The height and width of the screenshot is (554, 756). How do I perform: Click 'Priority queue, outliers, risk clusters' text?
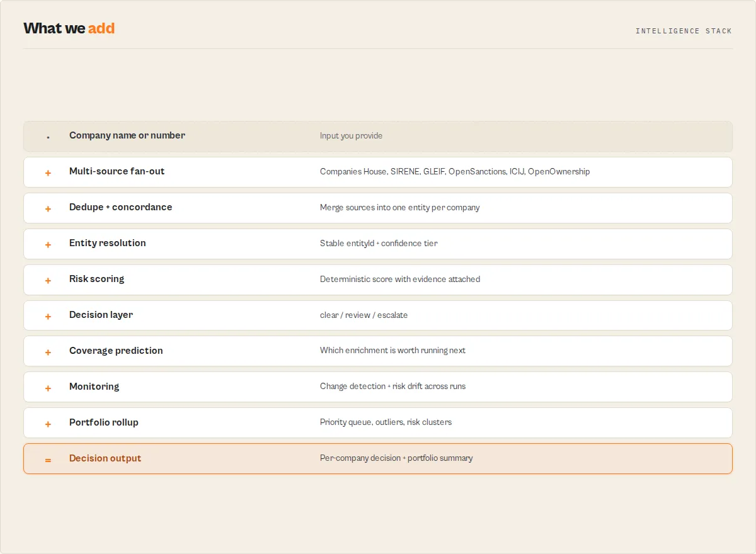386,422
